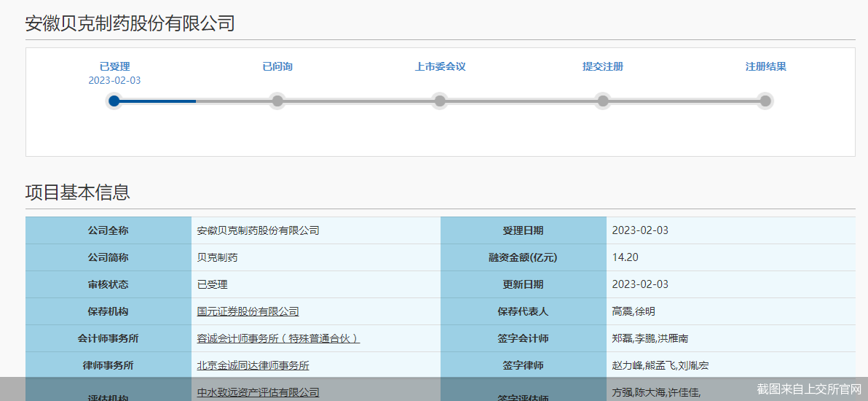Open the 容诚会计师事务所 accounting firm link
This screenshot has height=401, width=868.
[278, 338]
